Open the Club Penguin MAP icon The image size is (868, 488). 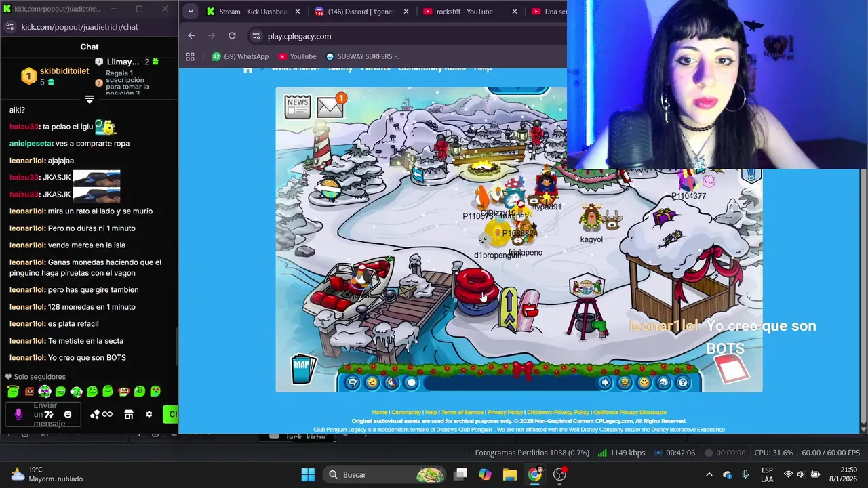coord(303,368)
